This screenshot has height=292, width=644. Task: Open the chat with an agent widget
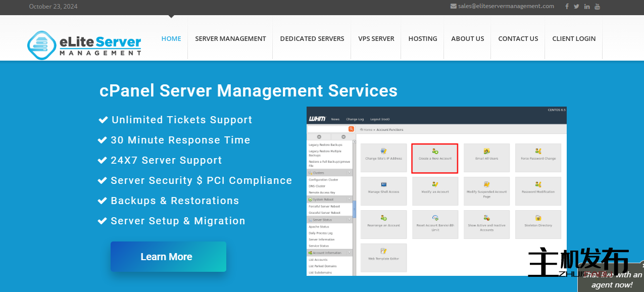pos(612,280)
